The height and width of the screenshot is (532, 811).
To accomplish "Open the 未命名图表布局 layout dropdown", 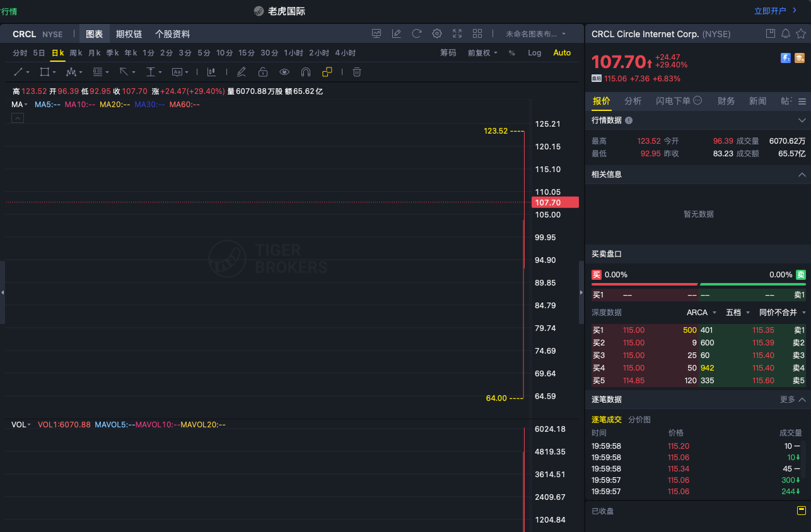I will [536, 34].
